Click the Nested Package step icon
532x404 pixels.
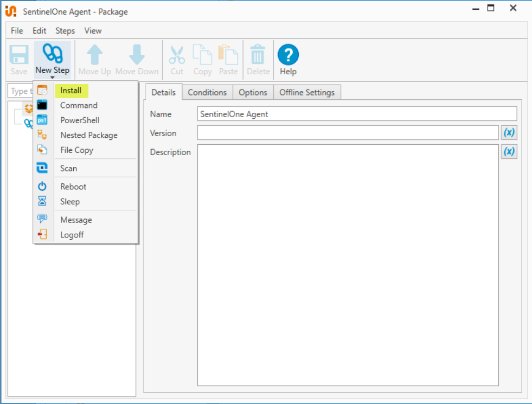(42, 135)
